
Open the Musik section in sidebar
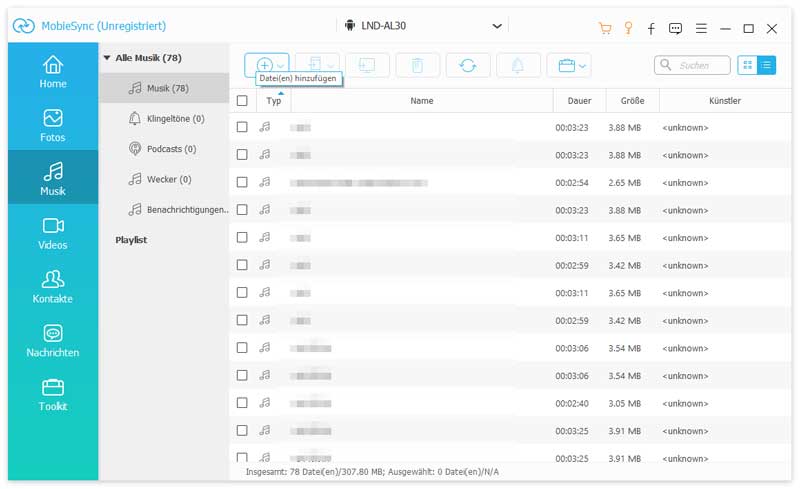[x=53, y=179]
